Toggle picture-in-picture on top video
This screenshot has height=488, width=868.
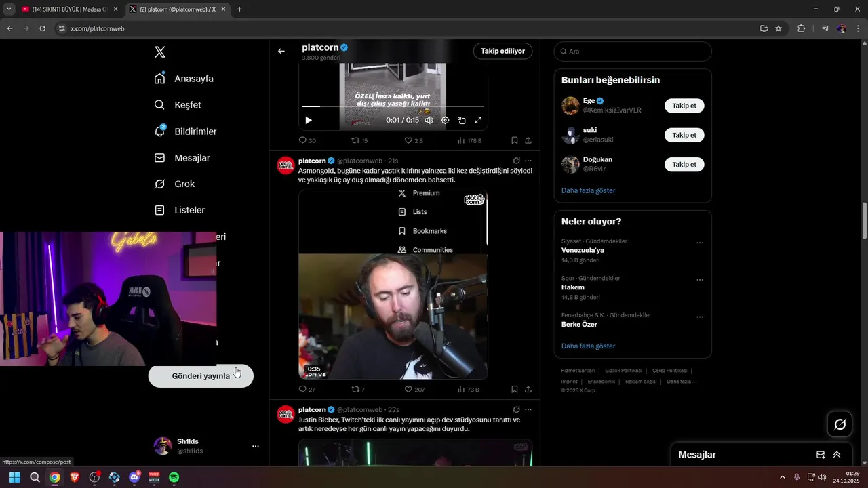click(461, 120)
